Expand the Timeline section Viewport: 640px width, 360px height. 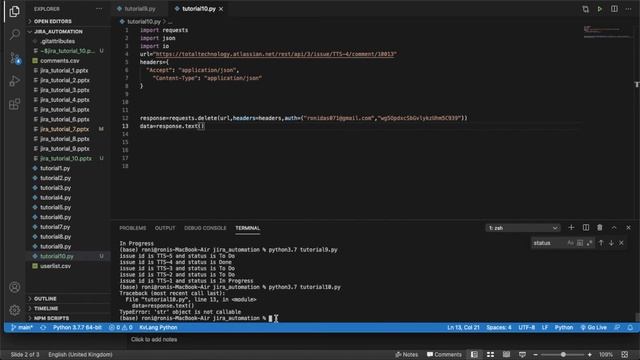(46, 309)
